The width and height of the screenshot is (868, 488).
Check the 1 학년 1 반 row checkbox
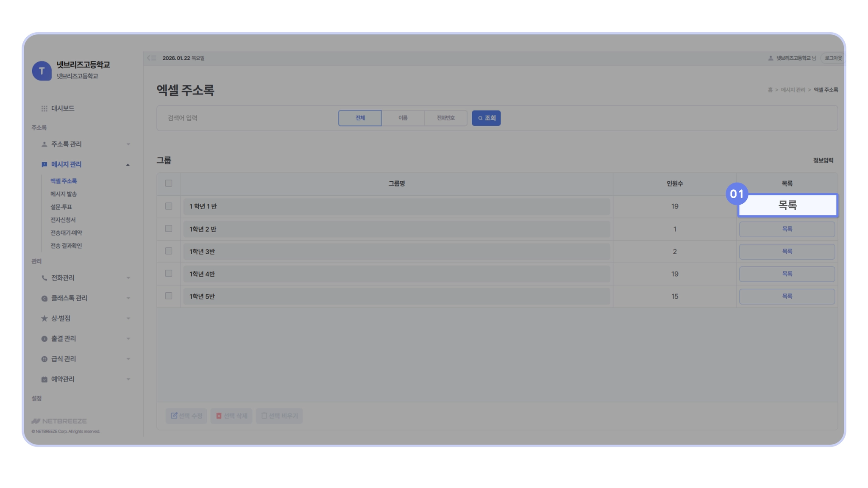coord(169,206)
